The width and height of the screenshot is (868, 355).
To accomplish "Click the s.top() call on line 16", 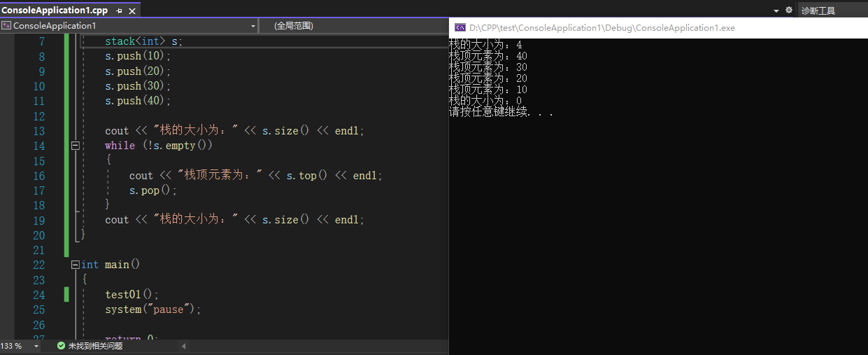I will tap(307, 176).
